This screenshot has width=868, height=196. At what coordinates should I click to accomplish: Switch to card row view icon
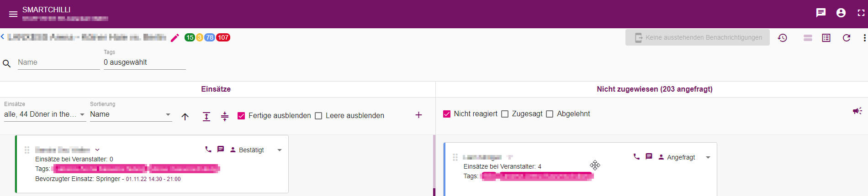(x=808, y=38)
